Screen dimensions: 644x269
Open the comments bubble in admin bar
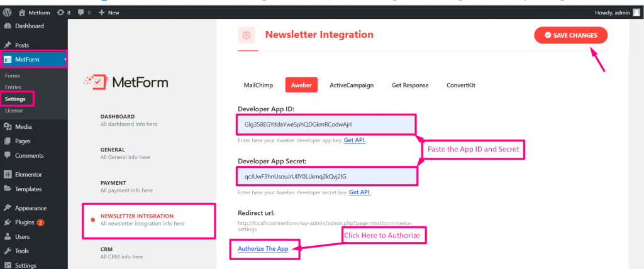(84, 13)
